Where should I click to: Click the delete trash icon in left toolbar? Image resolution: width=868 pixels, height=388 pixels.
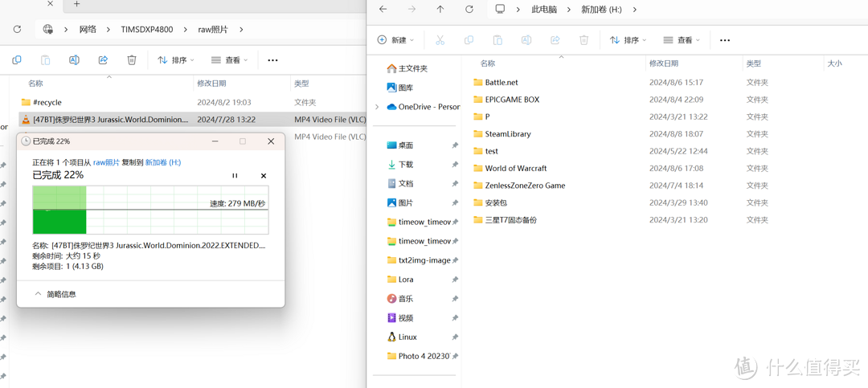click(x=132, y=60)
